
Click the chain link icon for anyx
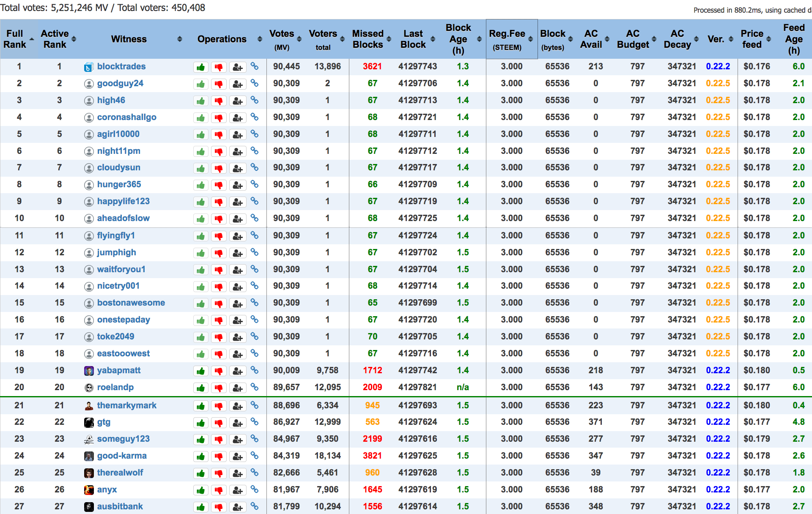point(255,489)
